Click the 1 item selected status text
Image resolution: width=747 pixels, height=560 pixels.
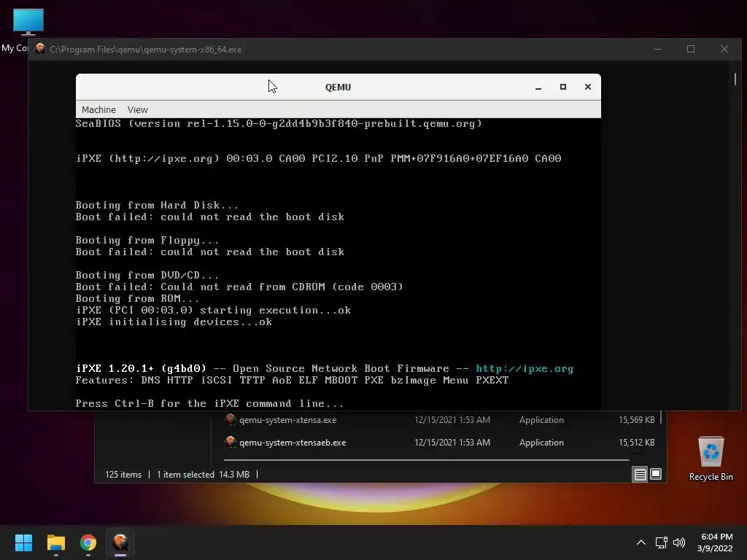coord(185,475)
